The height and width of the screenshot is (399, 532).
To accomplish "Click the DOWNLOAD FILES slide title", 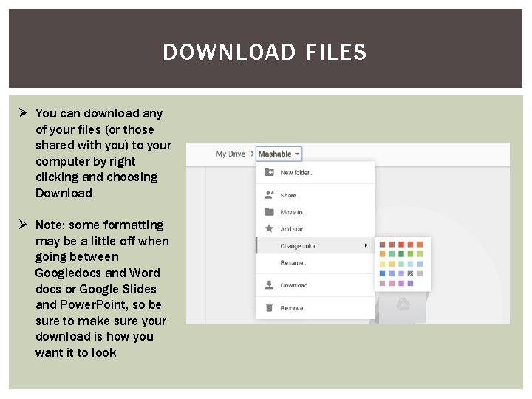I will click(x=265, y=52).
